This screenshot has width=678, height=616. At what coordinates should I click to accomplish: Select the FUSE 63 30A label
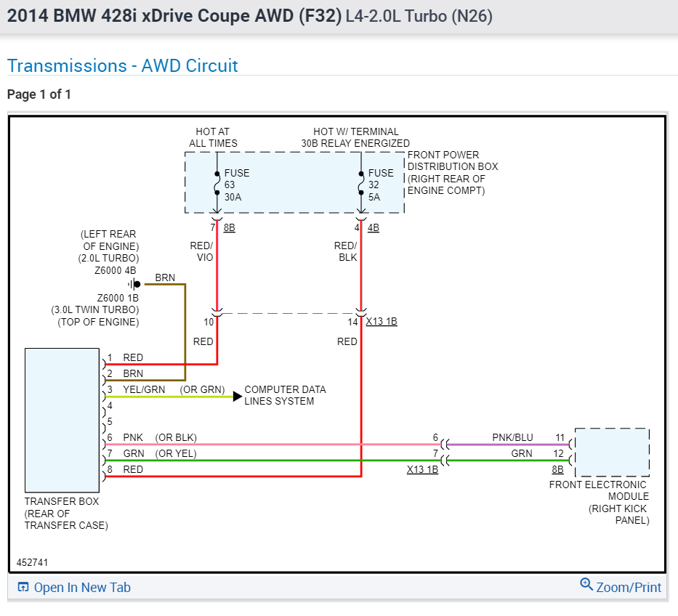pyautogui.click(x=236, y=185)
